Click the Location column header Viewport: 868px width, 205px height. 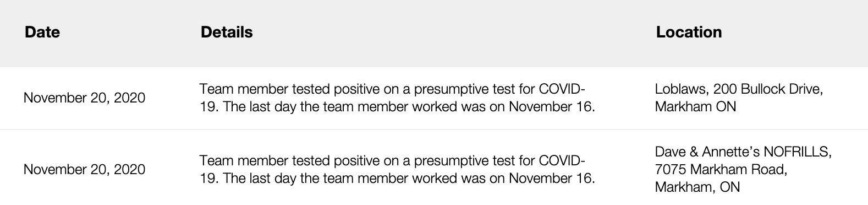(689, 32)
